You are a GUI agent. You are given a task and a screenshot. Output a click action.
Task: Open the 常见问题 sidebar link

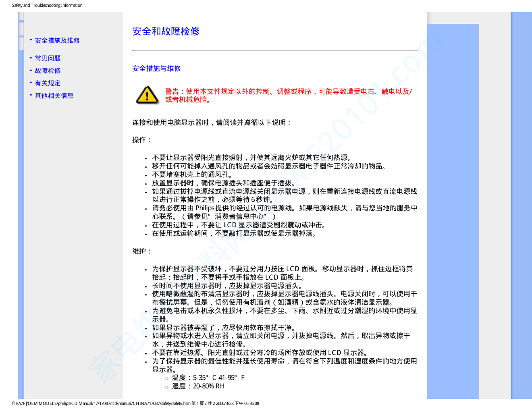pos(48,58)
